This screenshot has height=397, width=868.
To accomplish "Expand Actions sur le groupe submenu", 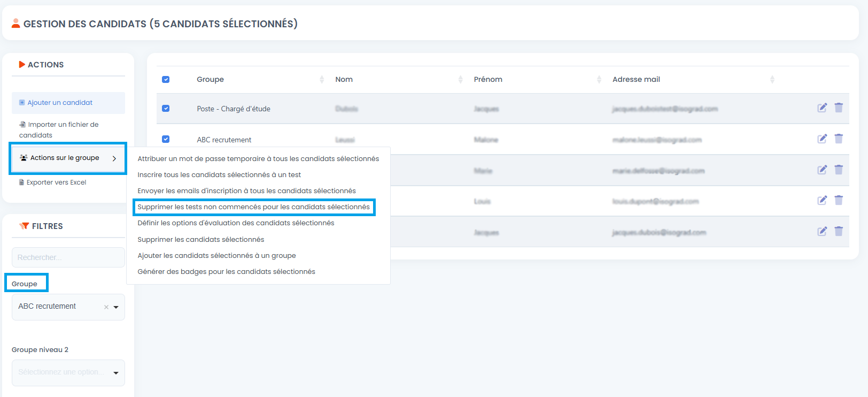I will click(68, 158).
